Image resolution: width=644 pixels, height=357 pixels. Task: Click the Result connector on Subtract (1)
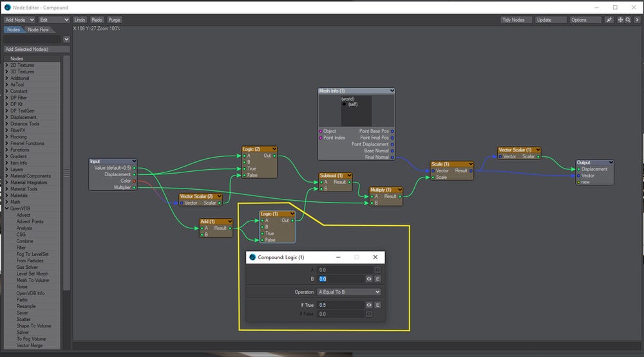[x=350, y=182]
